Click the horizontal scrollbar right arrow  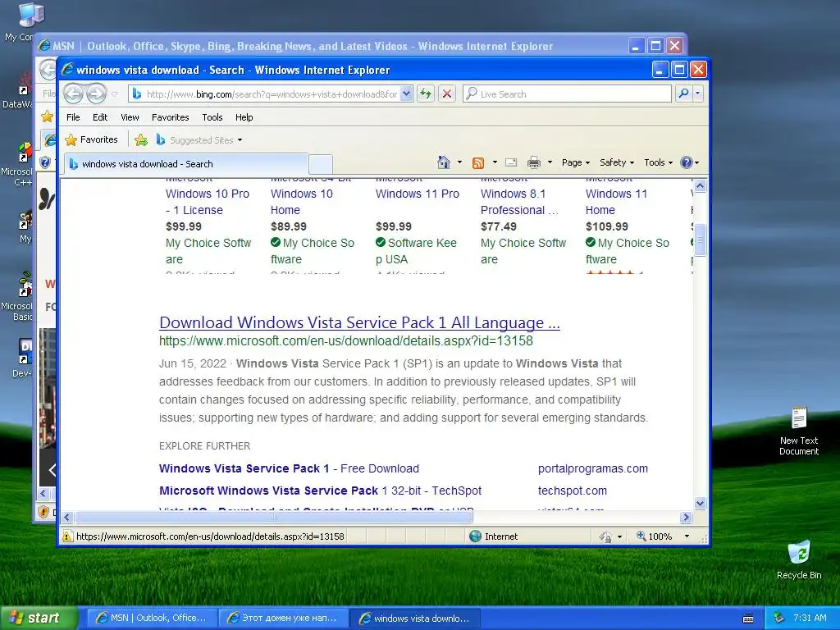(687, 517)
